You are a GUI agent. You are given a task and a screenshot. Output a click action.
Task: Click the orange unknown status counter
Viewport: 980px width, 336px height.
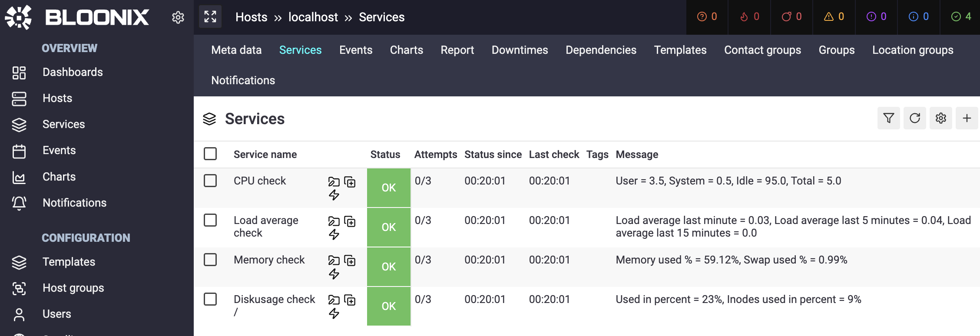(707, 16)
